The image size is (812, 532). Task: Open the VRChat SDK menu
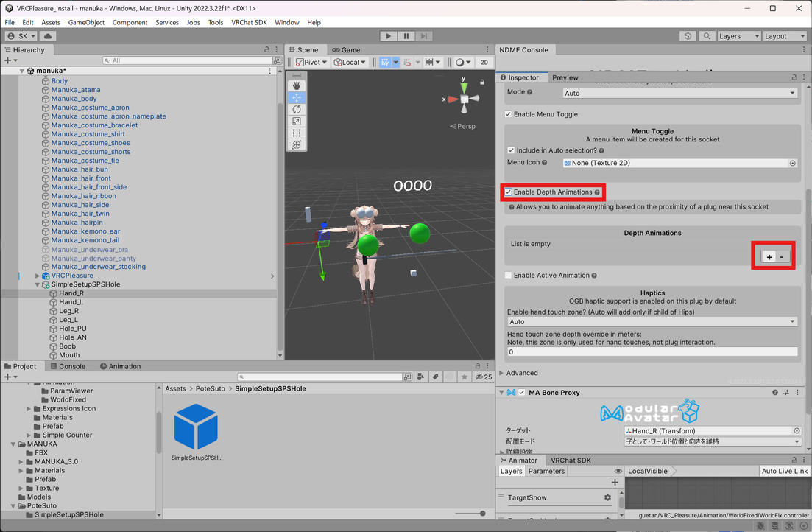pyautogui.click(x=249, y=22)
